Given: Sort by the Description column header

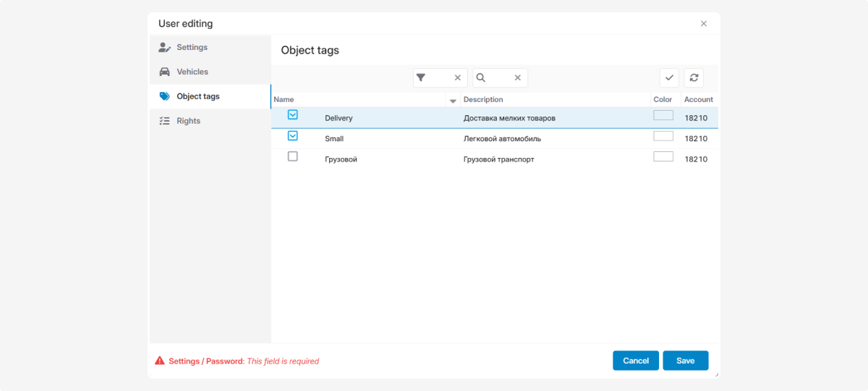Looking at the screenshot, I should [483, 100].
